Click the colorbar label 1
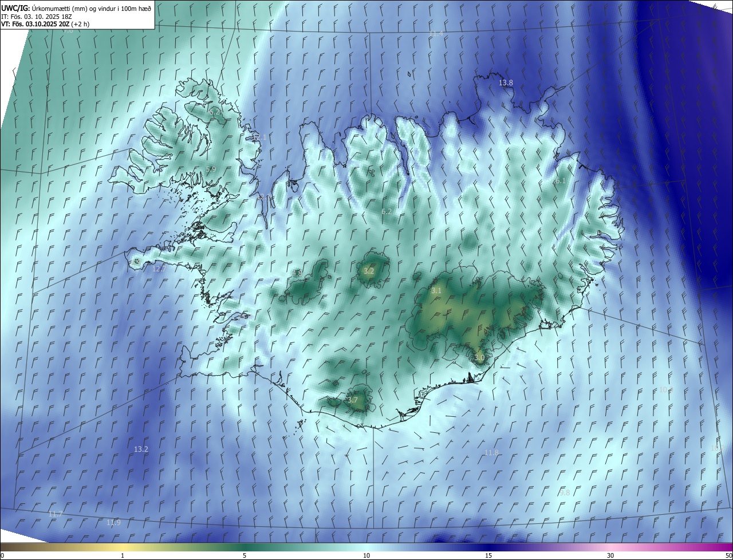This screenshot has height=560, width=733. 123,555
